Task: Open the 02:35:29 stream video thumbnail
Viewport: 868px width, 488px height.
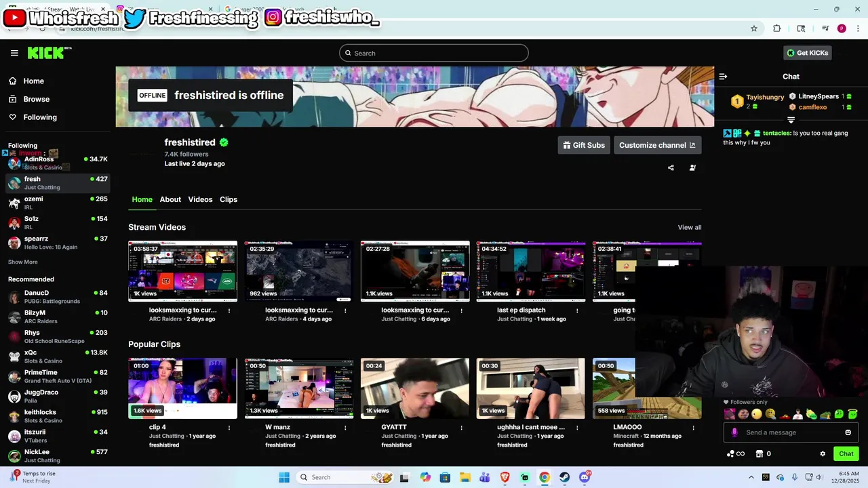Action: click(299, 271)
